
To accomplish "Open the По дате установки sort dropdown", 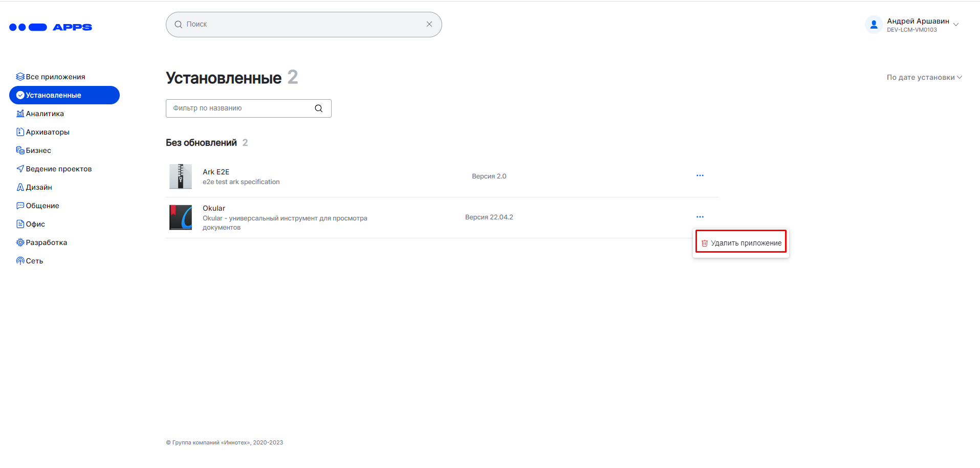I will pos(924,77).
